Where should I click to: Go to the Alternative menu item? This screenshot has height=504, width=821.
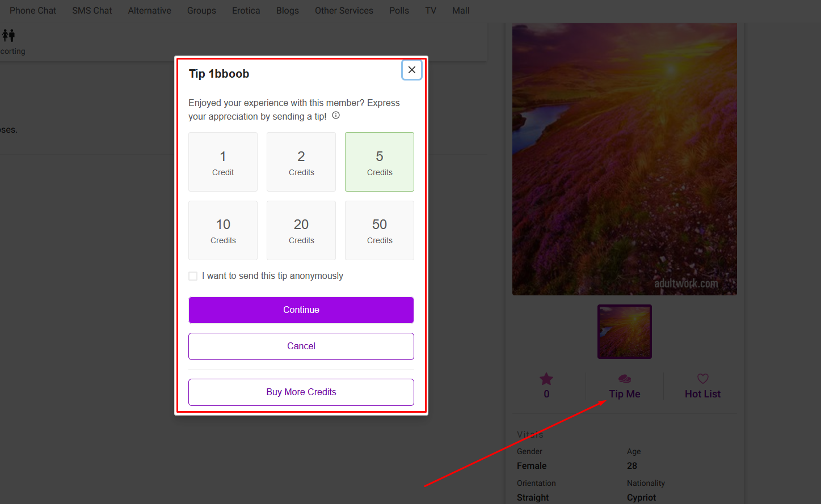pos(150,11)
